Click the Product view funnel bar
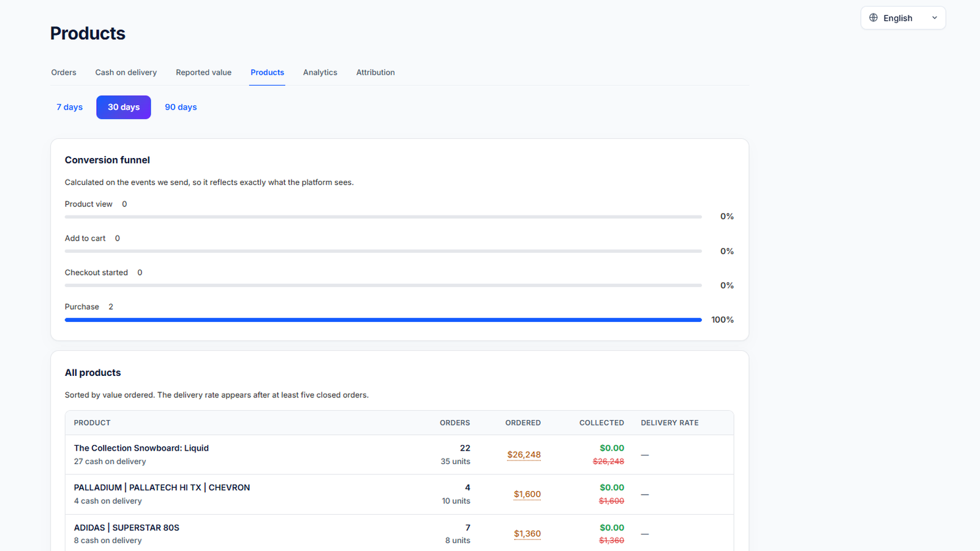This screenshot has width=980, height=551. 383,217
